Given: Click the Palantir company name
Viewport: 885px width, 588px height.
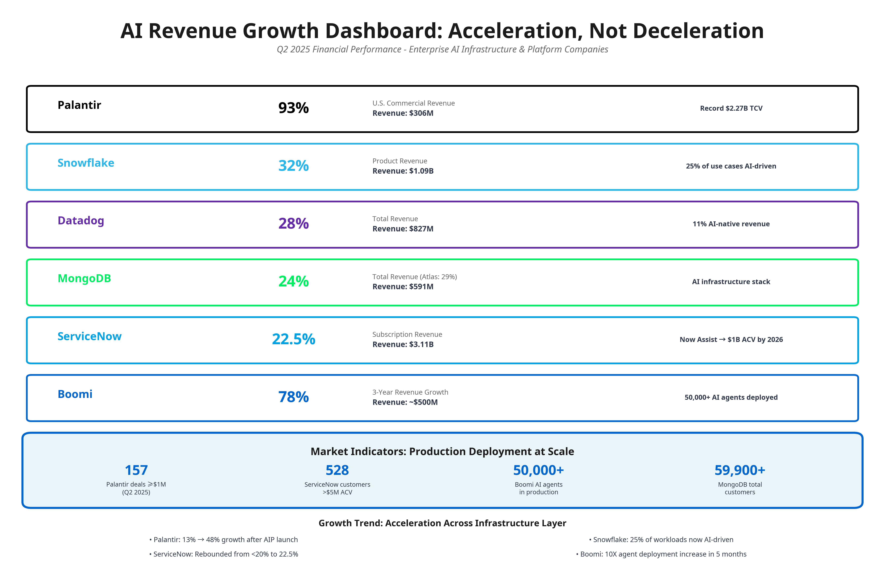Looking at the screenshot, I should click(x=79, y=105).
